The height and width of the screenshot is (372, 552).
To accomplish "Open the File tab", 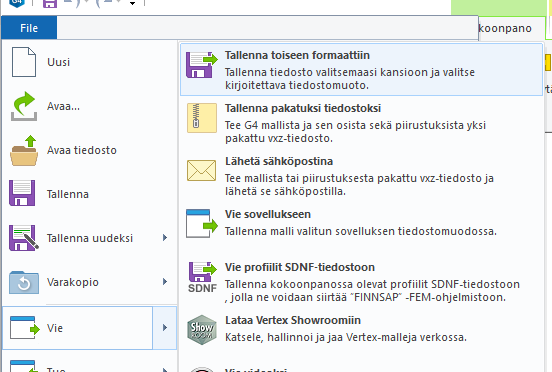I will coord(29,28).
